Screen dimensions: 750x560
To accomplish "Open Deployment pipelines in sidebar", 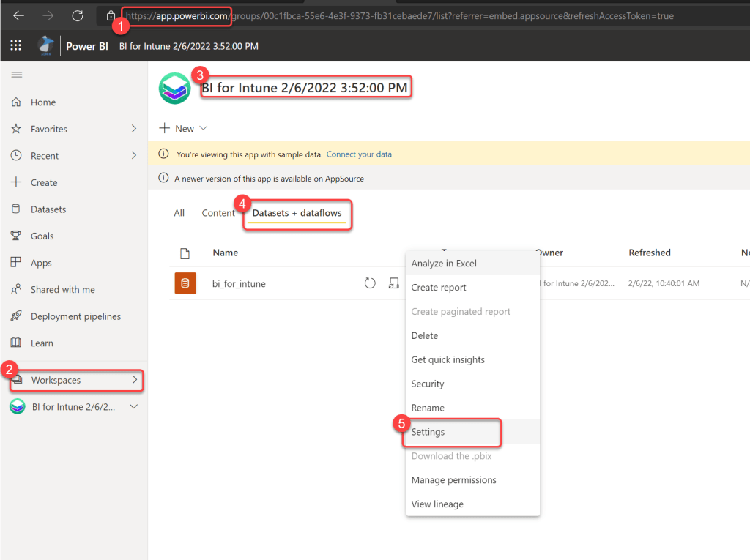I will (x=75, y=316).
